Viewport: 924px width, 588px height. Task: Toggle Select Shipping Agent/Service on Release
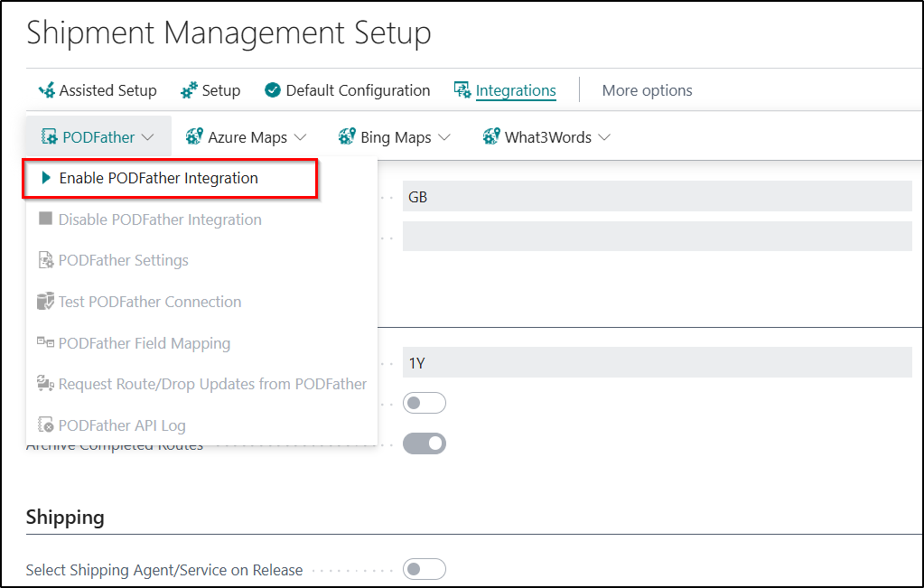[425, 569]
